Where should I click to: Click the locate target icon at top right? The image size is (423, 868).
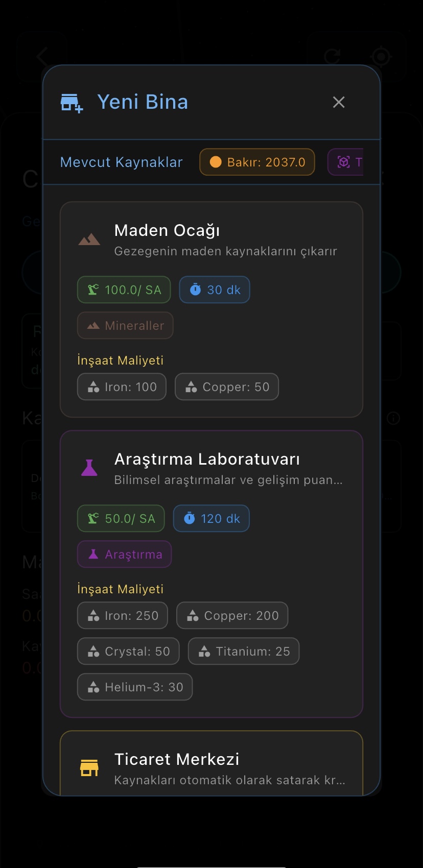click(382, 57)
